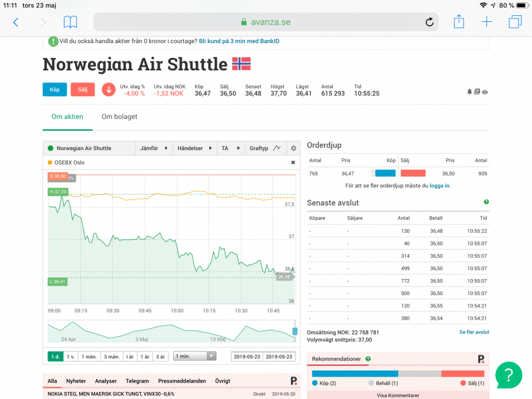
Task: Click the L 36,41 low marker
Action: coord(57,281)
